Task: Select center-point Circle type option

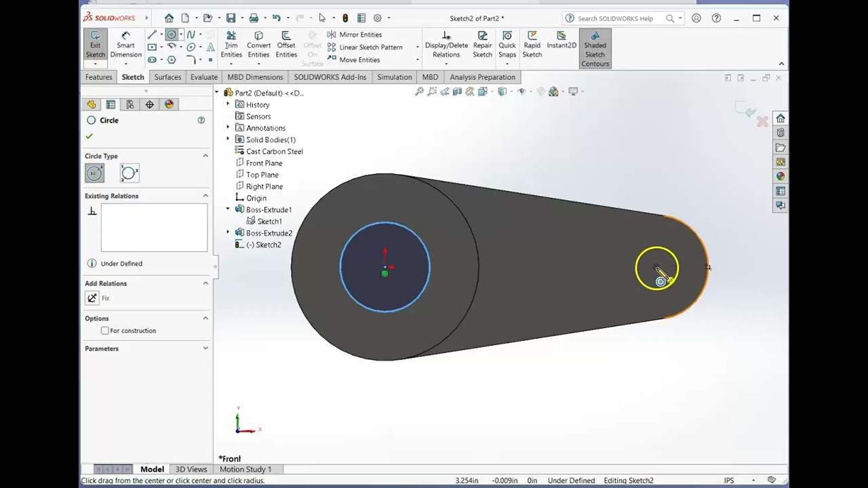Action: pyautogui.click(x=95, y=174)
